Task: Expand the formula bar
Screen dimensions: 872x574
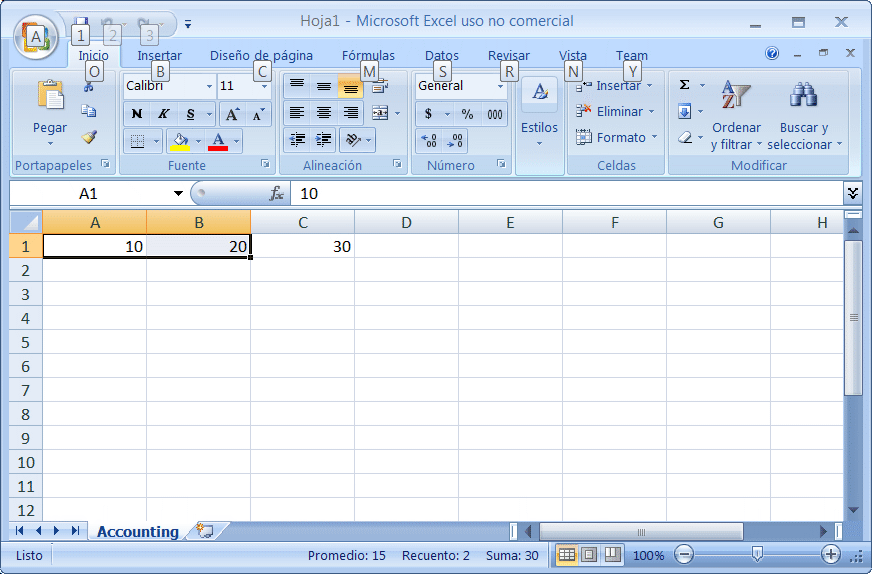Action: pyautogui.click(x=853, y=193)
